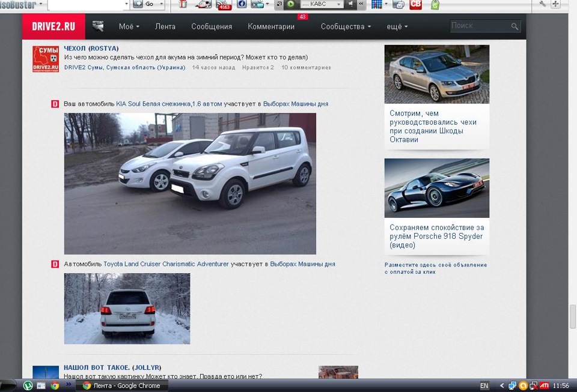
Task: Expand the IsoBuster toolbar menu arrow
Action: (40, 4)
